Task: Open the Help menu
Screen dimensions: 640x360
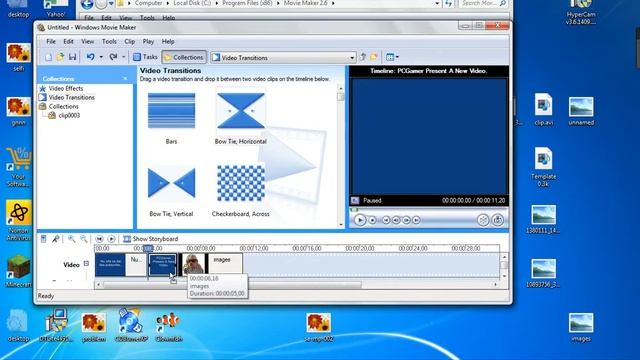Action: click(x=168, y=42)
